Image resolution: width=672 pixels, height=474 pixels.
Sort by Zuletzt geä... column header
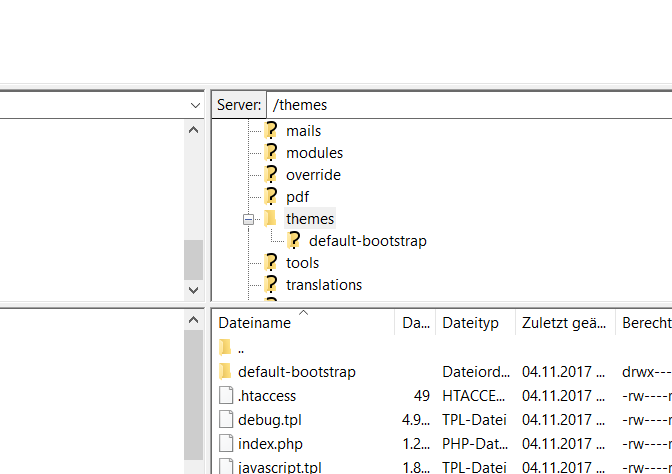565,323
